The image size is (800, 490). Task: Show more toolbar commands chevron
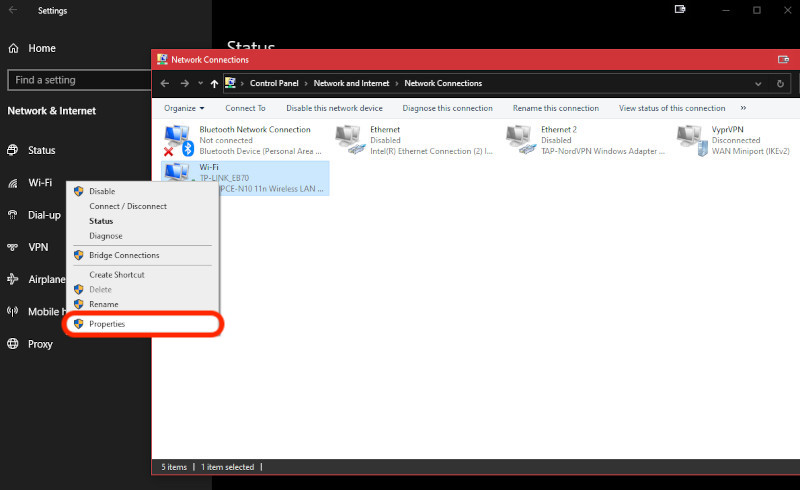(743, 108)
